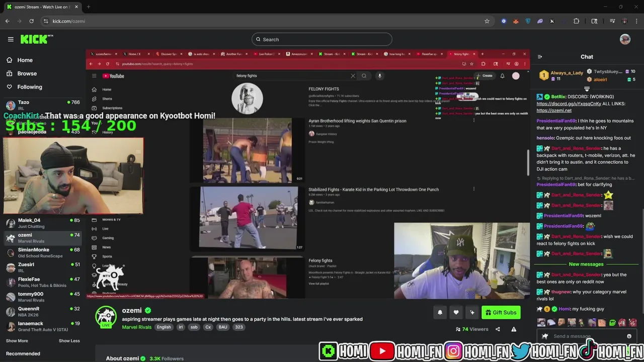Click the 3.3K Followers count
The width and height of the screenshot is (644, 362).
167,358
